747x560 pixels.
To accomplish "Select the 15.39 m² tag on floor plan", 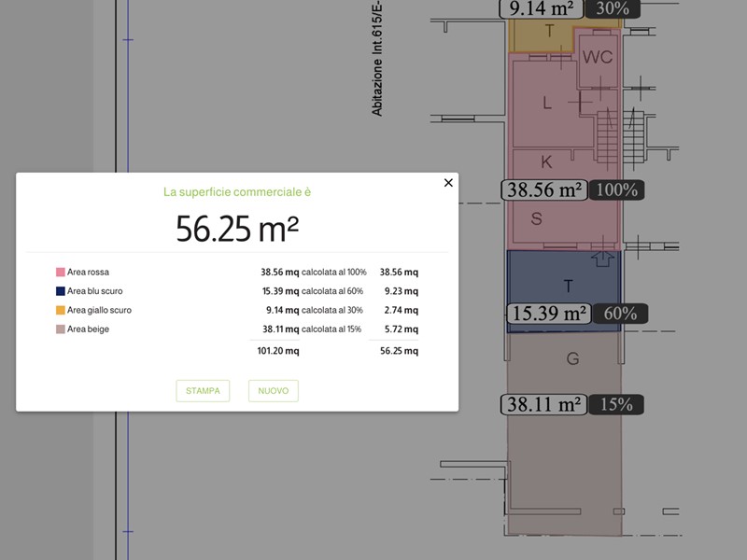I will [548, 314].
